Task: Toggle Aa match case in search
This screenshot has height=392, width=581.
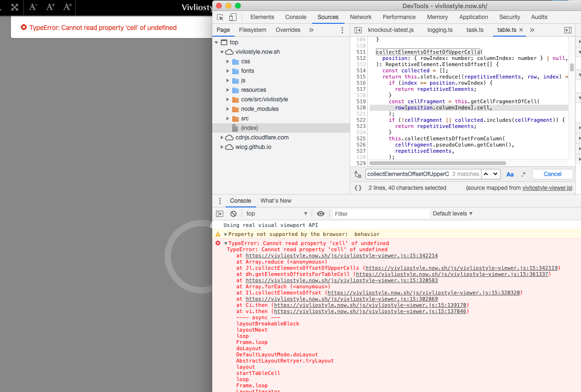Action: (x=510, y=174)
